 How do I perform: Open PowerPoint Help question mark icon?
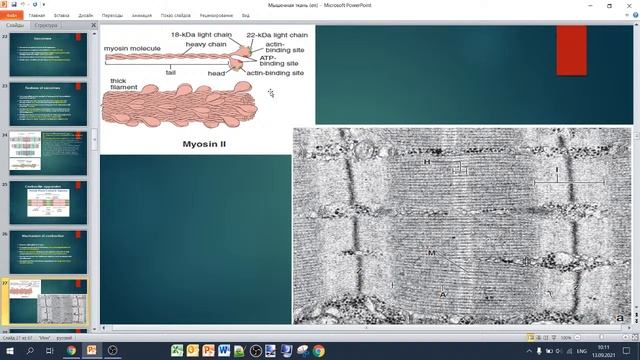[x=636, y=15]
